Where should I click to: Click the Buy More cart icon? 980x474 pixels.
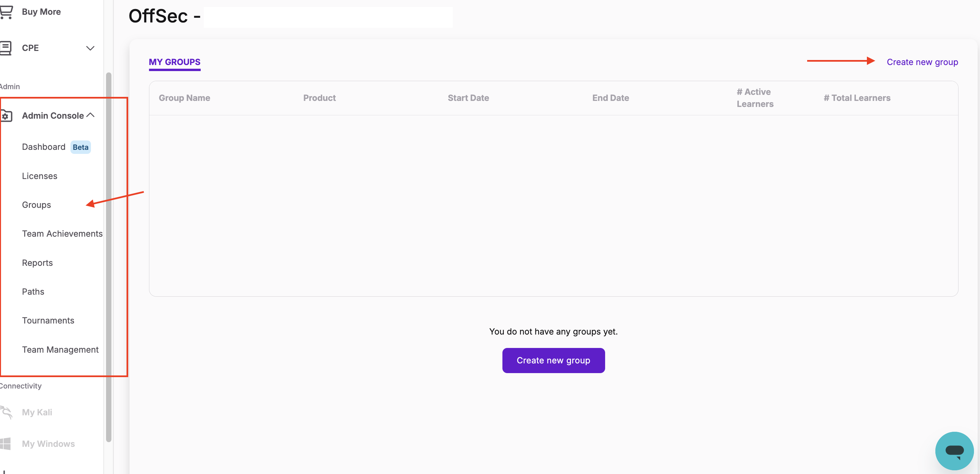tap(6, 12)
